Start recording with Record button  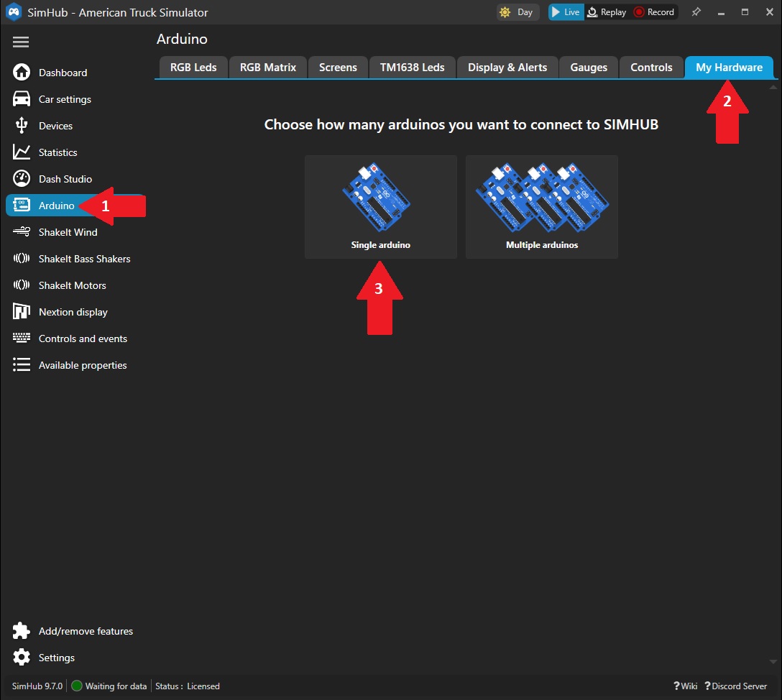click(654, 12)
